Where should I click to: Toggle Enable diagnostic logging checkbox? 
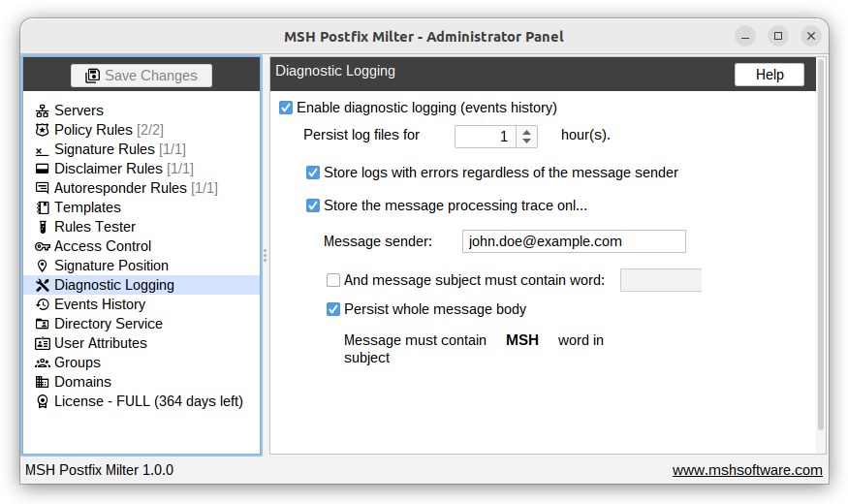click(286, 108)
